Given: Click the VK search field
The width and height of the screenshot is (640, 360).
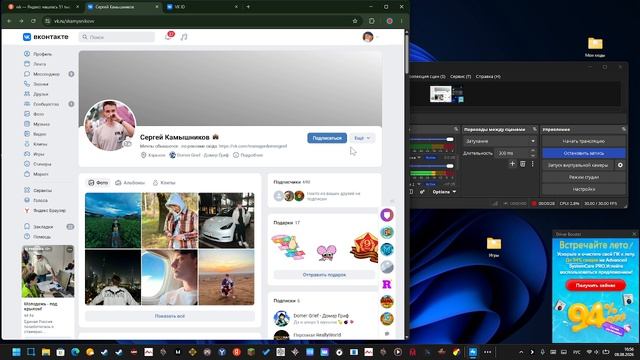Looking at the screenshot, I should [x=117, y=37].
